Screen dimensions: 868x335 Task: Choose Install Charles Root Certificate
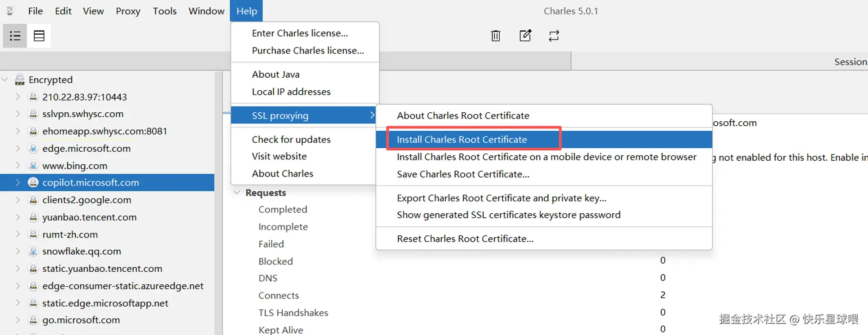tap(544, 139)
